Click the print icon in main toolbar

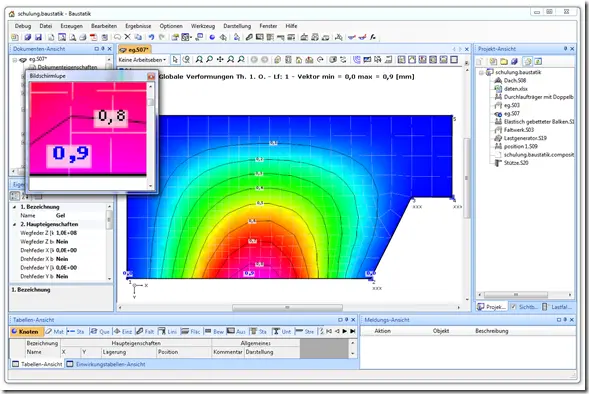pos(83,37)
